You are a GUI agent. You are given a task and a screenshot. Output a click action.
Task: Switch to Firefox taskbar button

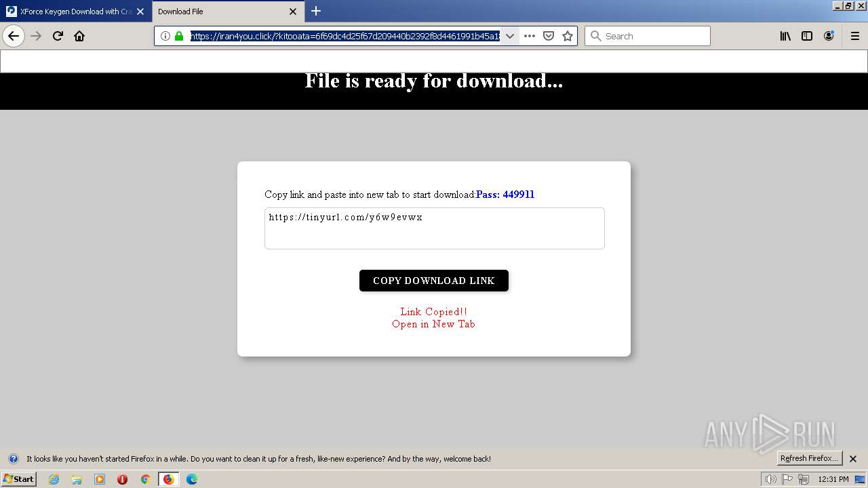tap(168, 479)
